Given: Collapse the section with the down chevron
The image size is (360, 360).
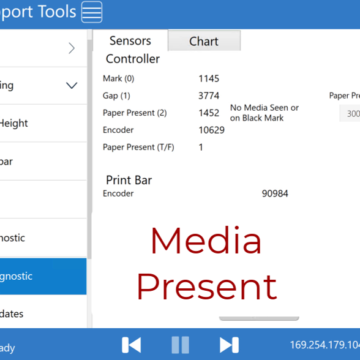Looking at the screenshot, I should 43,86.
